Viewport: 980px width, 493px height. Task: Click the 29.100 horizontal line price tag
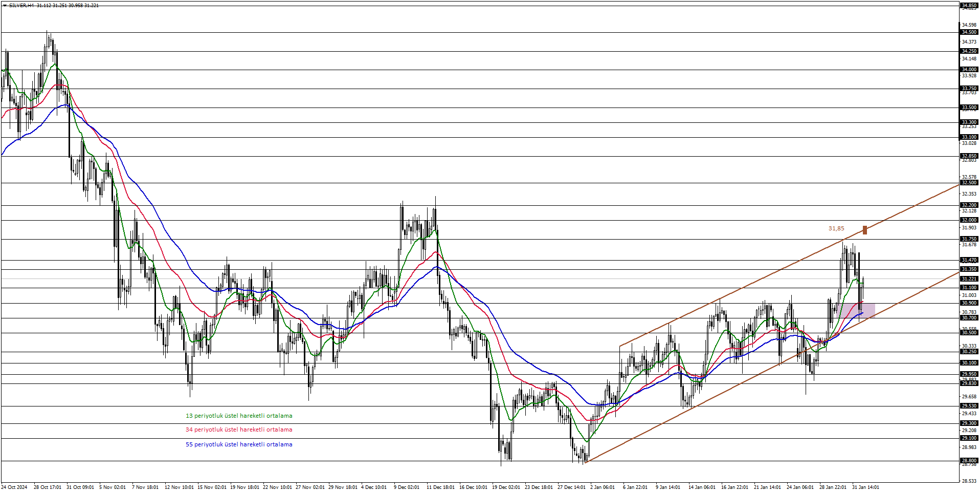pos(969,438)
